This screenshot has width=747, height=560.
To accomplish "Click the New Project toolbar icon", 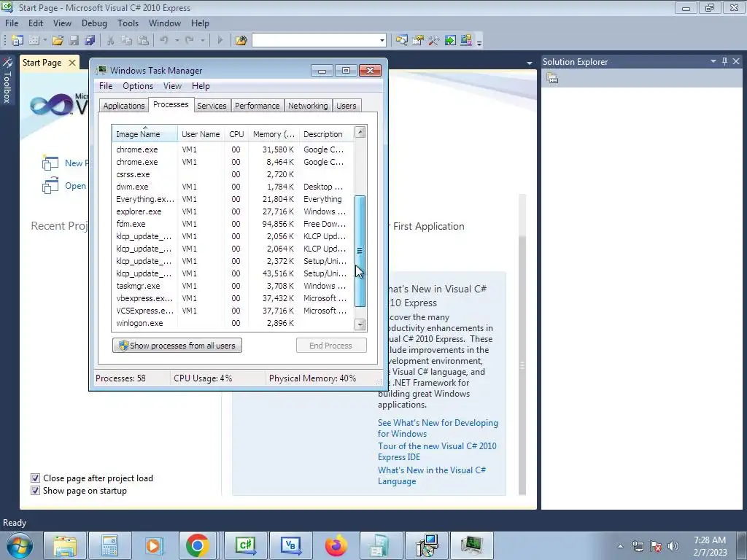I will click(x=18, y=41).
